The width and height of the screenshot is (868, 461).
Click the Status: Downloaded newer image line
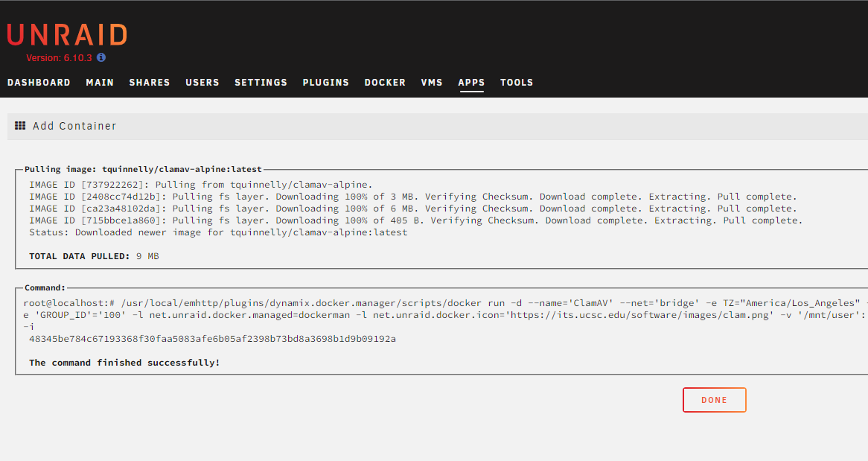click(218, 232)
